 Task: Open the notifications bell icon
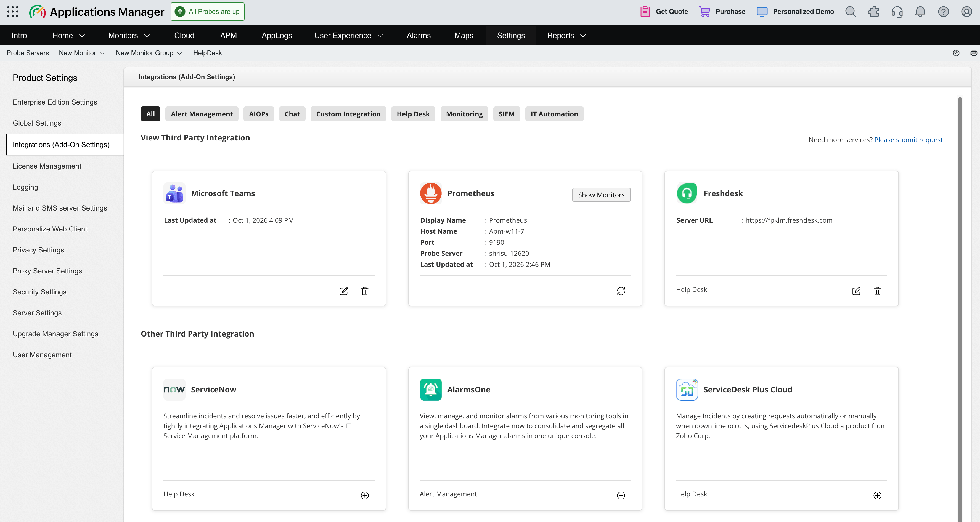(x=920, y=11)
